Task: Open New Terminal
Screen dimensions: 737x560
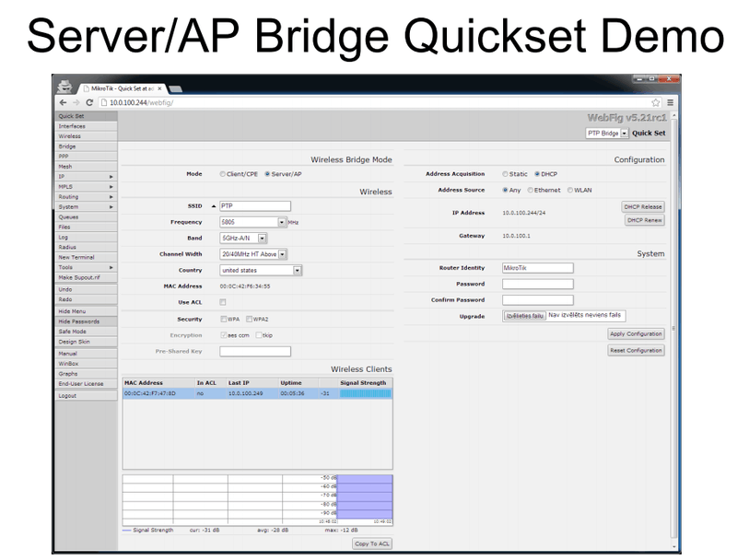Action: pos(86,258)
